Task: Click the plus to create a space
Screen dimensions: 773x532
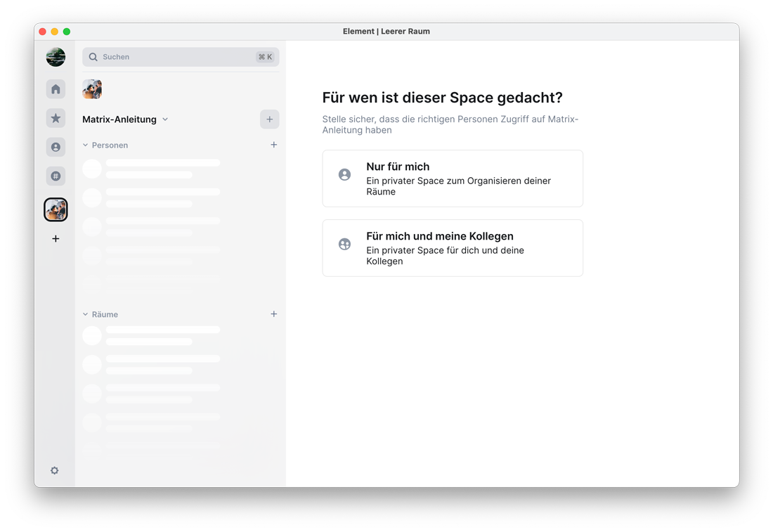Action: coord(56,239)
